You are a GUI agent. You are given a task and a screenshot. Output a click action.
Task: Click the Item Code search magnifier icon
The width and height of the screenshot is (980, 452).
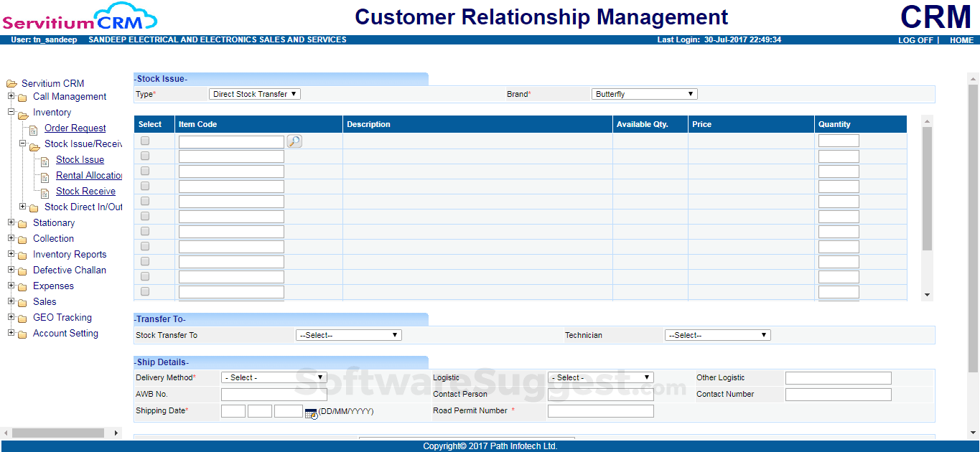click(x=294, y=141)
